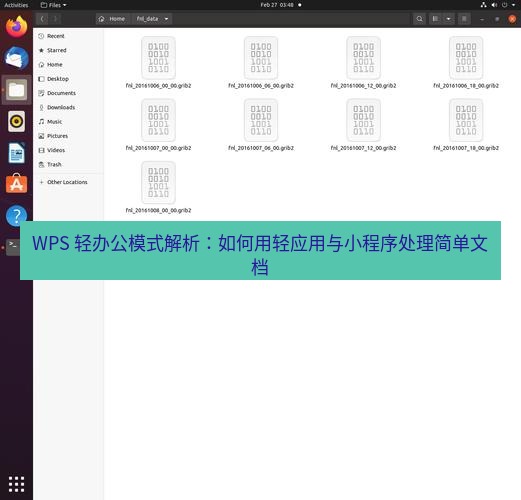Open Desktop folder in sidebar

coord(68,79)
